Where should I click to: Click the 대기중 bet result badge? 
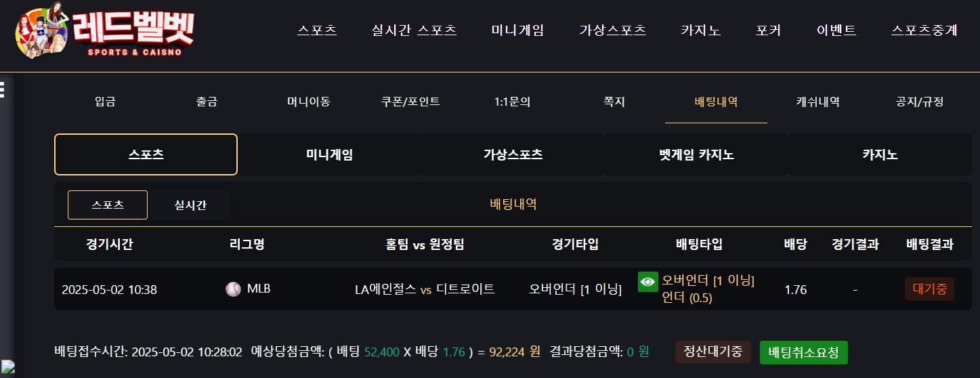tap(929, 289)
